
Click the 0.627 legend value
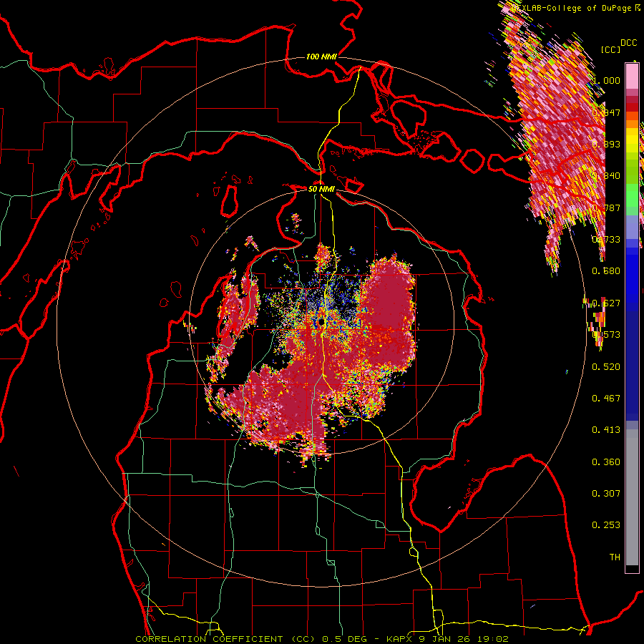coord(606,303)
